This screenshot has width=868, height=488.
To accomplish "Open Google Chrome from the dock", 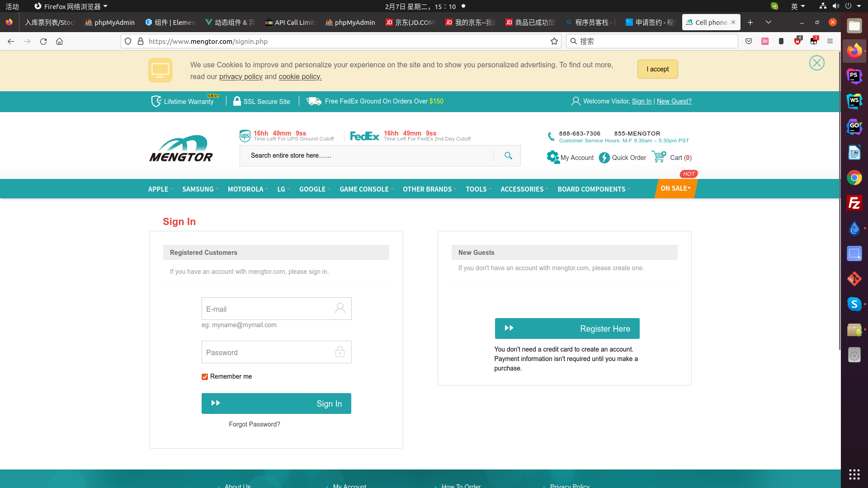I will [x=854, y=178].
